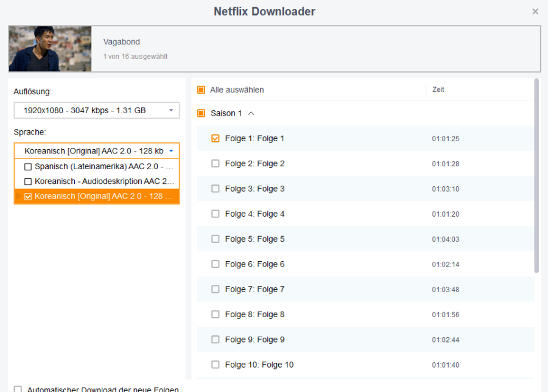Viewport: 548px width, 392px height.
Task: Check the Folge 2 checkbox
Action: click(x=215, y=164)
